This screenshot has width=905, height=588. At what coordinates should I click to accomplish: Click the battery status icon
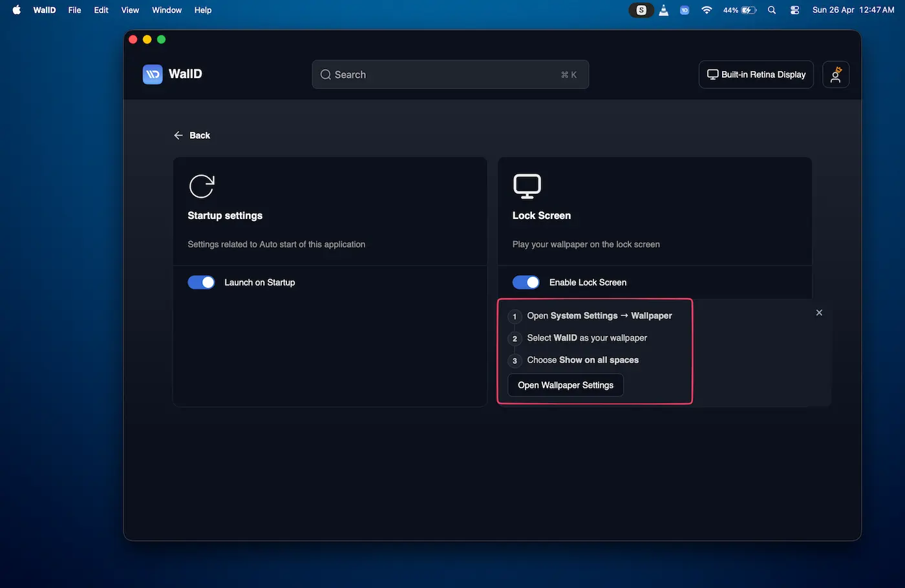[749, 10]
